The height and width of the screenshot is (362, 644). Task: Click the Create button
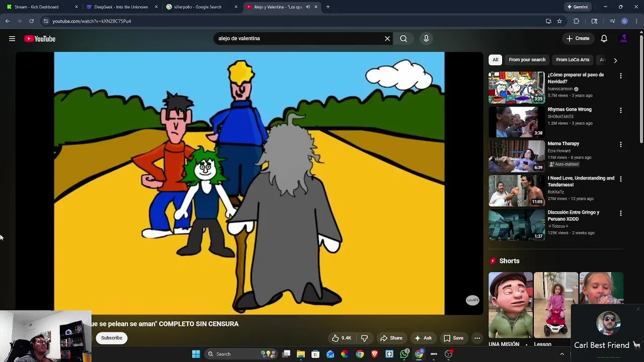tap(578, 39)
